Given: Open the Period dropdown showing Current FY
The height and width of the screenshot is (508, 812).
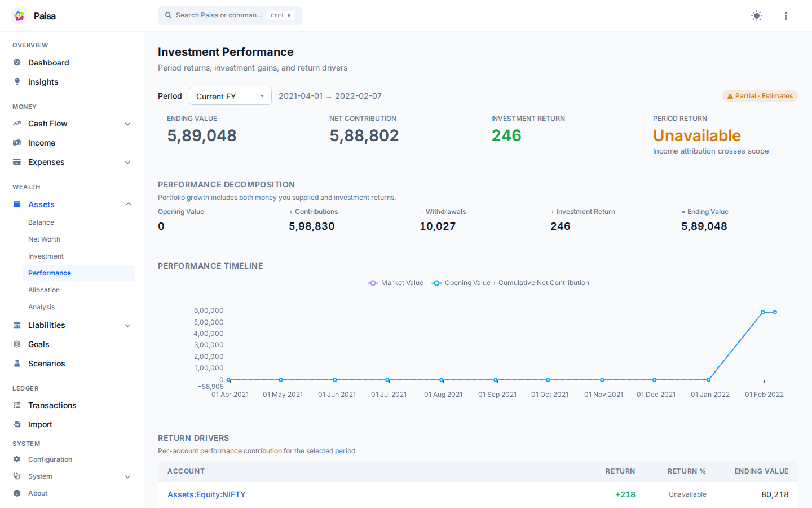Looking at the screenshot, I should point(230,96).
